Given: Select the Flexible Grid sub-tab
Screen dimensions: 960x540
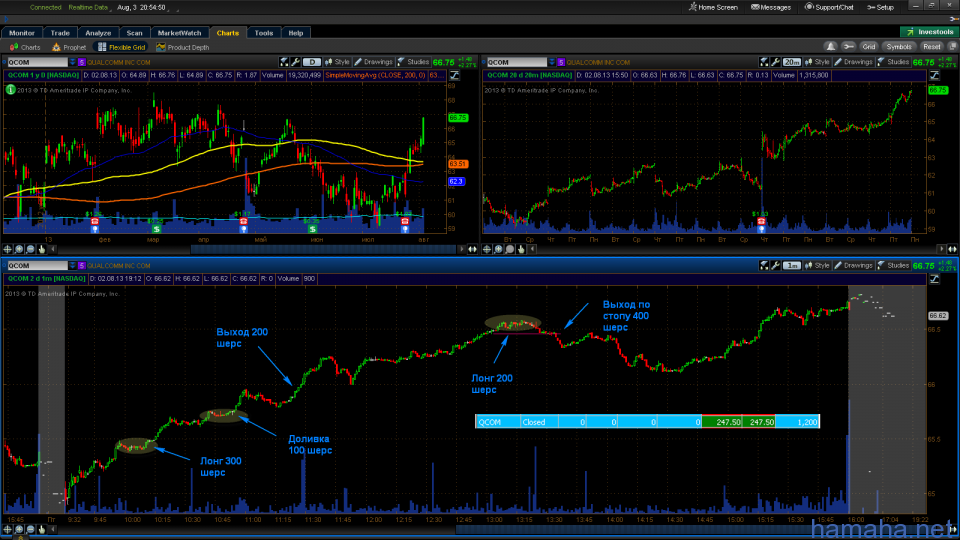Looking at the screenshot, I should pyautogui.click(x=121, y=47).
